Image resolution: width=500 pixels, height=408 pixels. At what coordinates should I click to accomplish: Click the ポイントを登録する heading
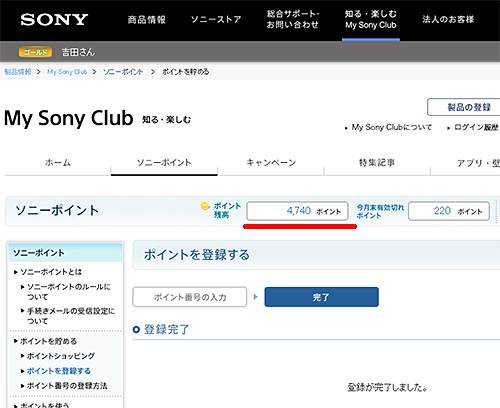tap(196, 255)
